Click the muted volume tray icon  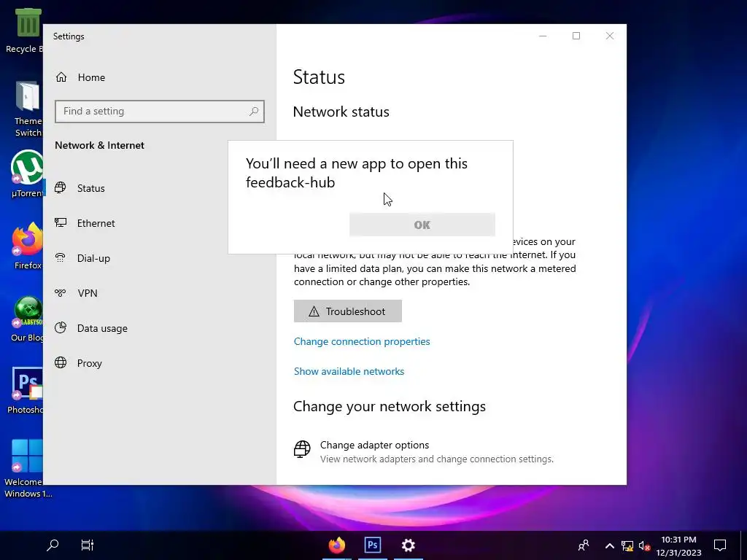(644, 545)
